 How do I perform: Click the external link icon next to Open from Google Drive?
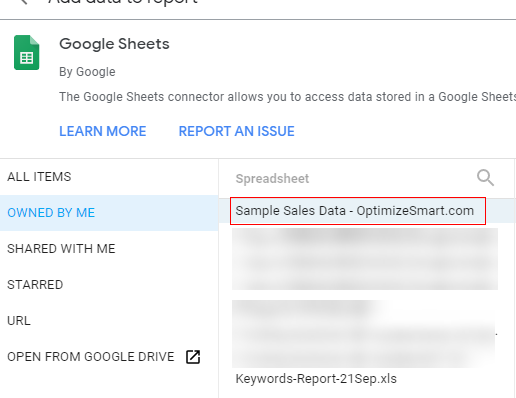click(x=193, y=357)
